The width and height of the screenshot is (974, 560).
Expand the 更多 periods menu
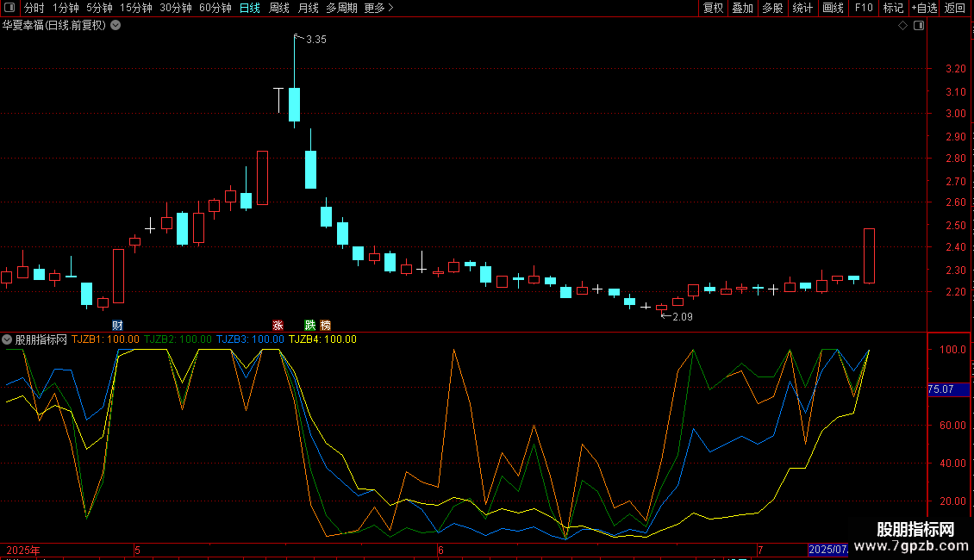pos(378,8)
